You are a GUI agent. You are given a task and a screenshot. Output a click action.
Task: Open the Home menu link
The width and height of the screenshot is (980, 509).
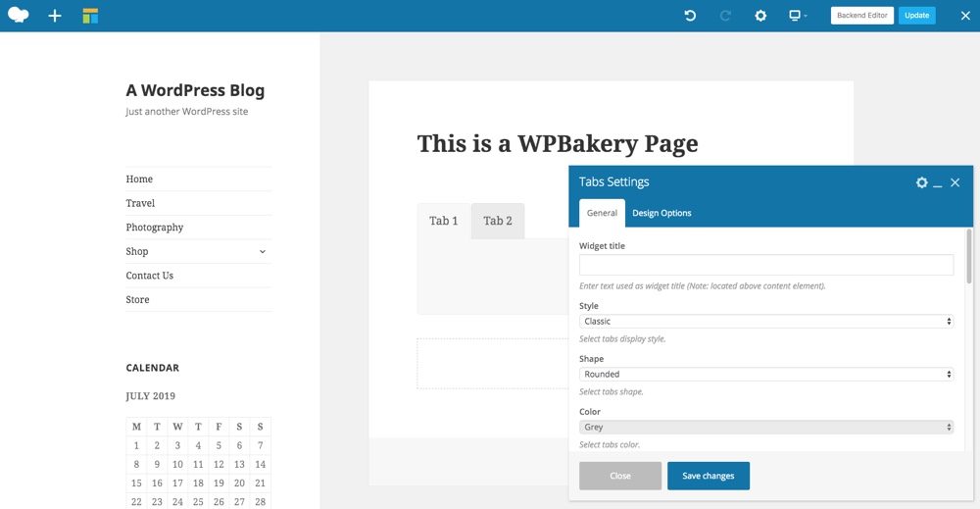(x=139, y=178)
